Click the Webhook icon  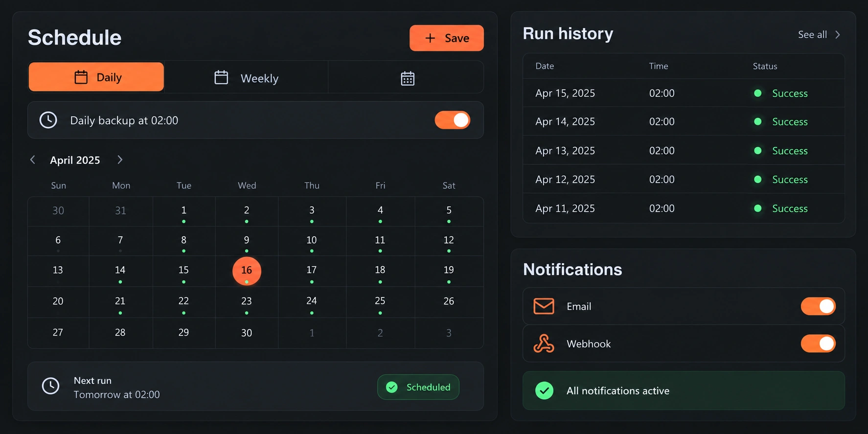(x=544, y=343)
